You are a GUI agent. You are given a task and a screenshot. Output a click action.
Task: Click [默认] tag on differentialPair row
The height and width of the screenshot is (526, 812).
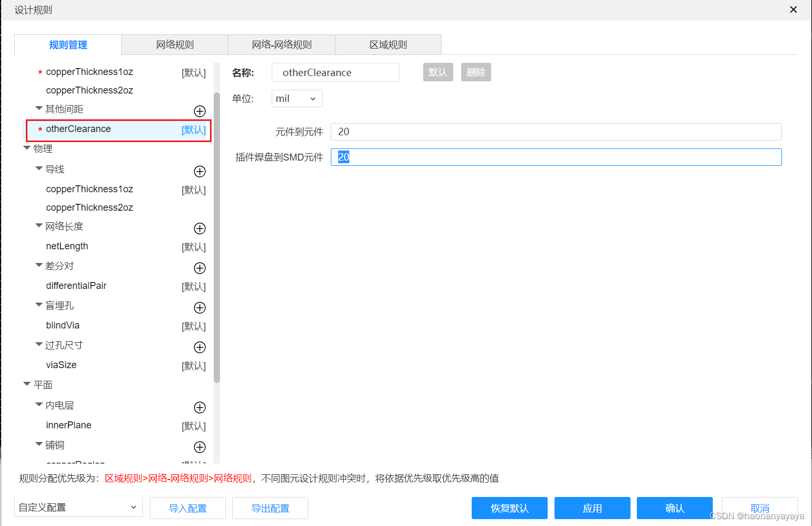(x=194, y=287)
